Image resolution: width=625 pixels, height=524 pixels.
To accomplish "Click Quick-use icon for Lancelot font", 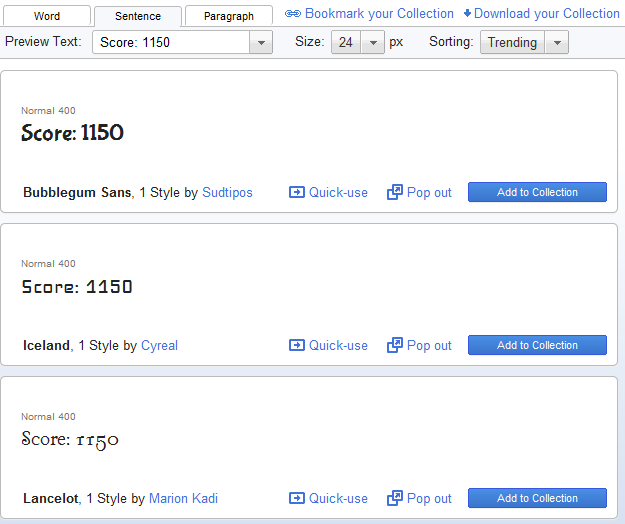I will [297, 498].
